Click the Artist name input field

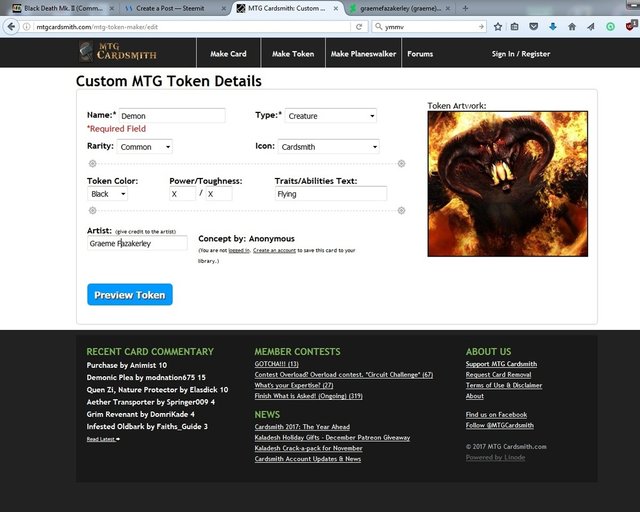click(137, 243)
